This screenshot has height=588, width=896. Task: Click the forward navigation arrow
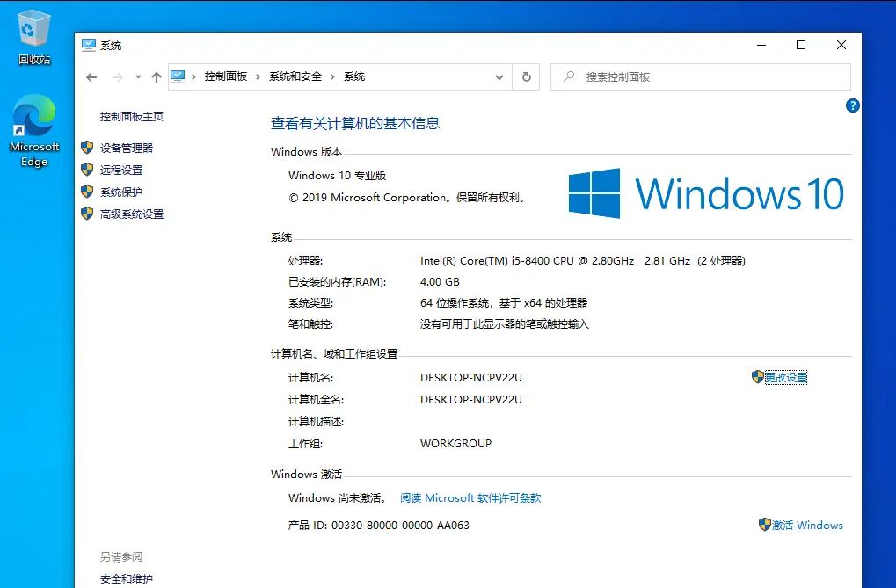[118, 77]
